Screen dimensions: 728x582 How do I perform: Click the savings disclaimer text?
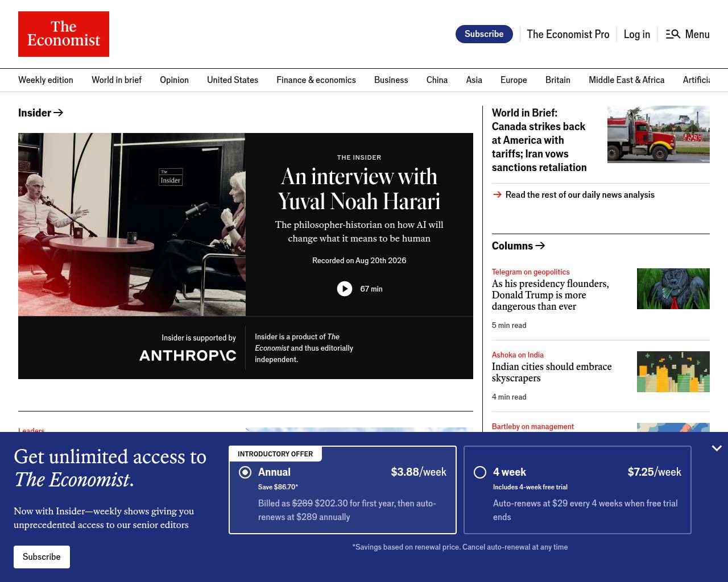(x=460, y=547)
